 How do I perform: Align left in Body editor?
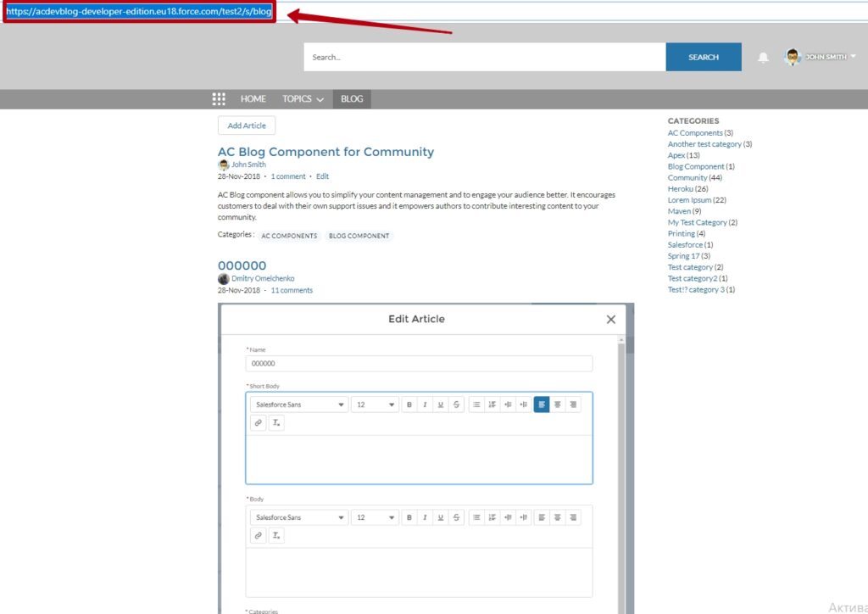tap(542, 517)
